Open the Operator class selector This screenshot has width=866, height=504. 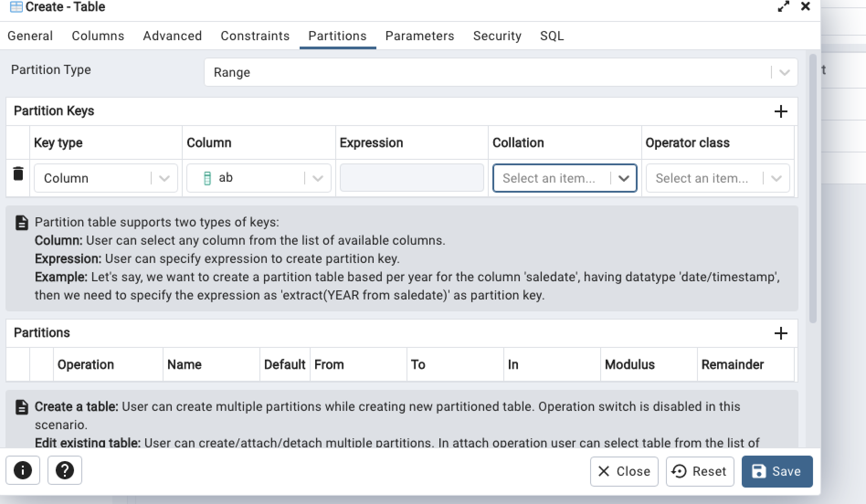click(x=776, y=178)
